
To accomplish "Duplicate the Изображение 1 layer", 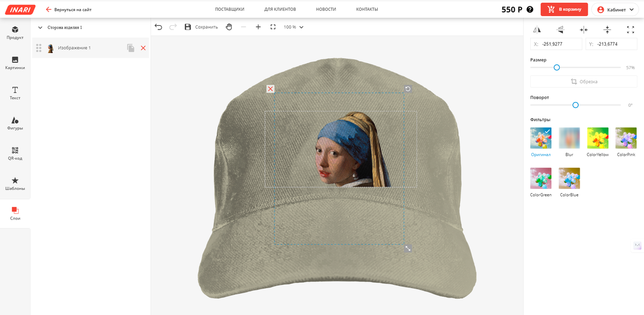I will [131, 48].
